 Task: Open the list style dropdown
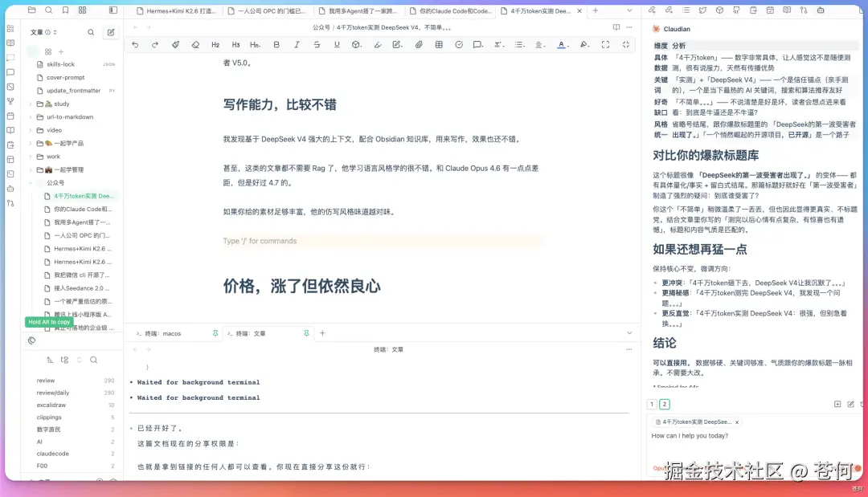[519, 45]
